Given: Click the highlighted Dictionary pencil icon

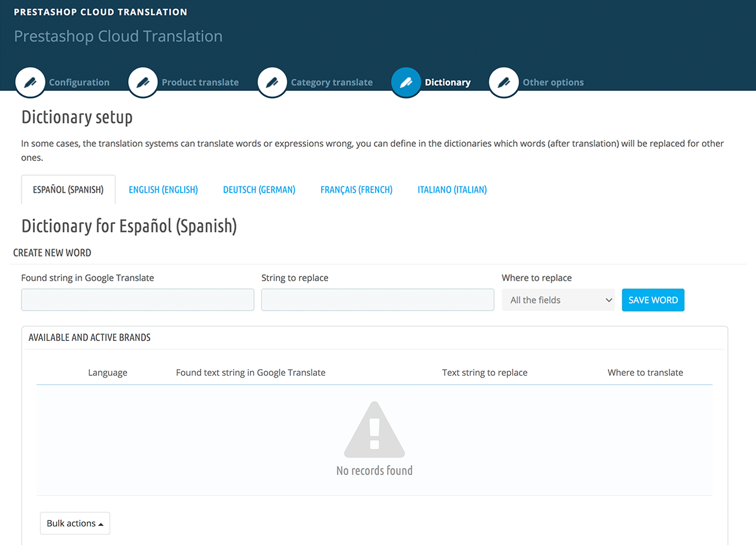Looking at the screenshot, I should coord(406,82).
